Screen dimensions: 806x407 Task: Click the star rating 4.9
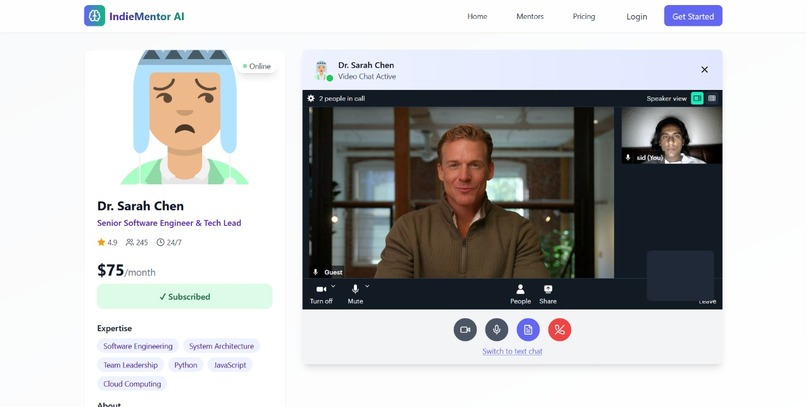[107, 243]
